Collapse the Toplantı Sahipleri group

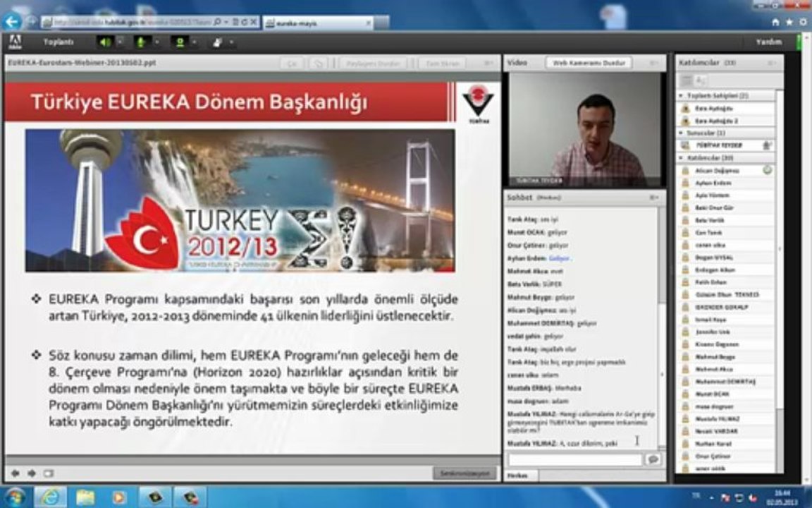click(x=681, y=96)
